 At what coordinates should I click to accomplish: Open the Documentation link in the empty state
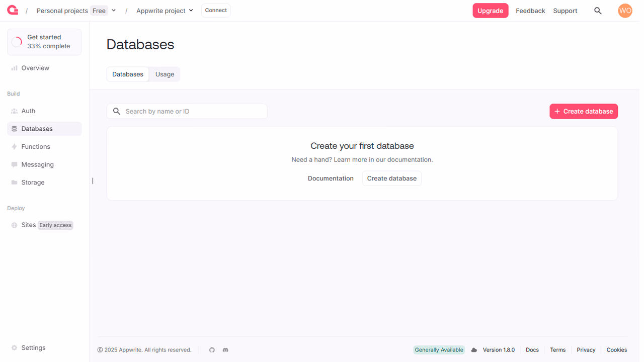coord(331,178)
